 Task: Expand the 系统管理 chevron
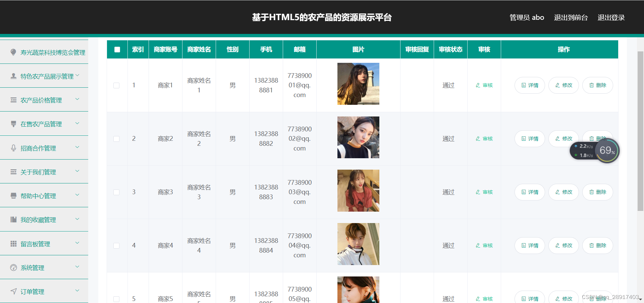click(x=77, y=267)
